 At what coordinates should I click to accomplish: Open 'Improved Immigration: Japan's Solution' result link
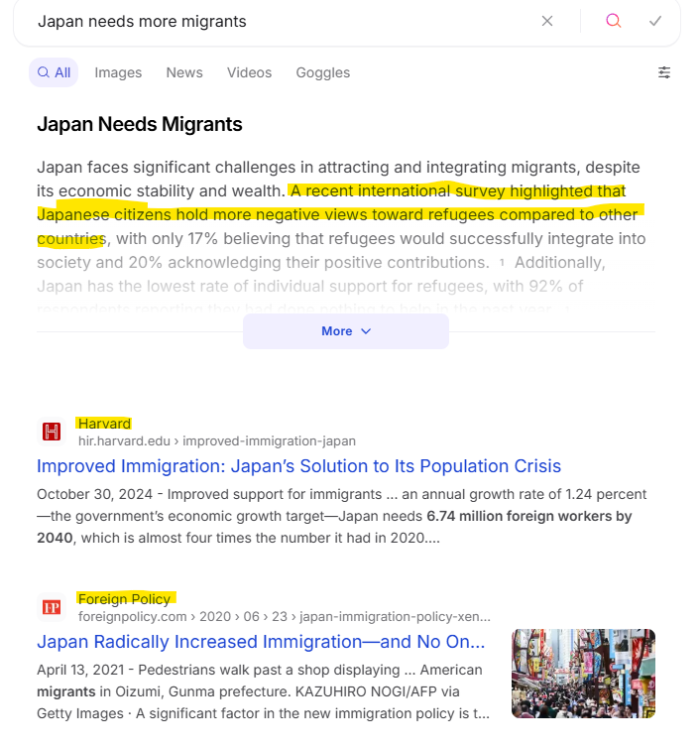click(299, 466)
